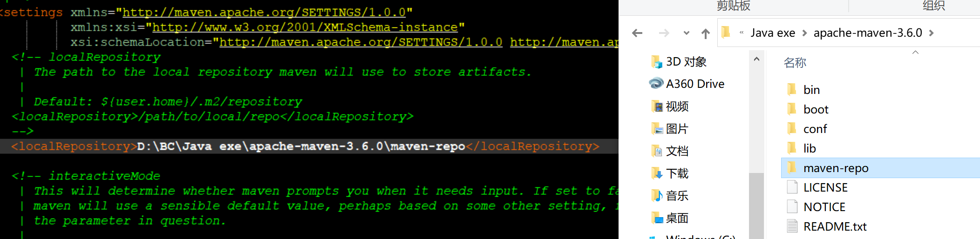
Task: Go up one folder level
Action: click(x=706, y=33)
